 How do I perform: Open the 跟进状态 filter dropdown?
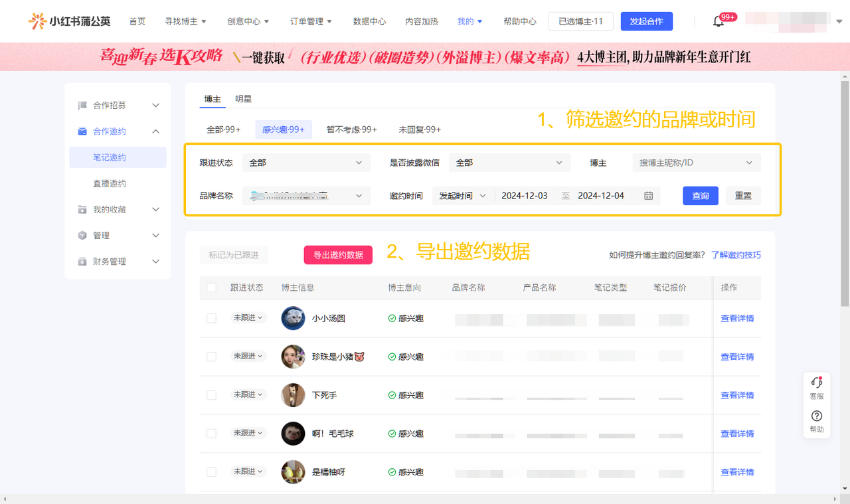pos(305,163)
